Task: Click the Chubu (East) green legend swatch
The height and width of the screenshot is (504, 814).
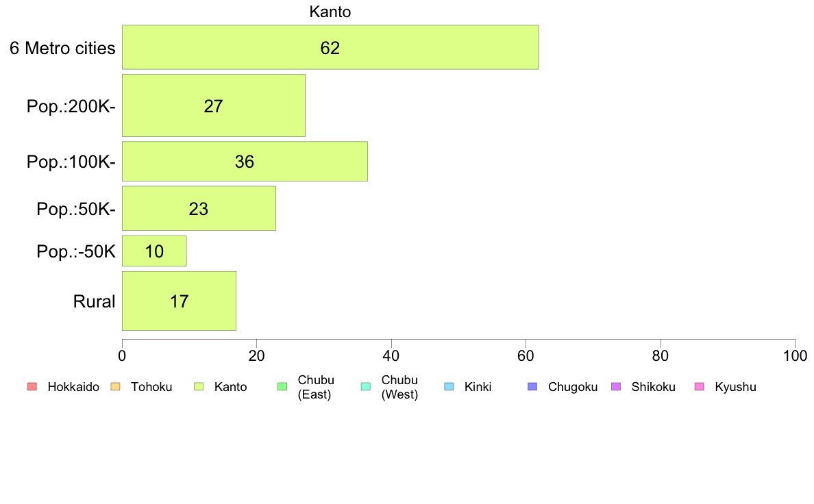Action: 282,387
